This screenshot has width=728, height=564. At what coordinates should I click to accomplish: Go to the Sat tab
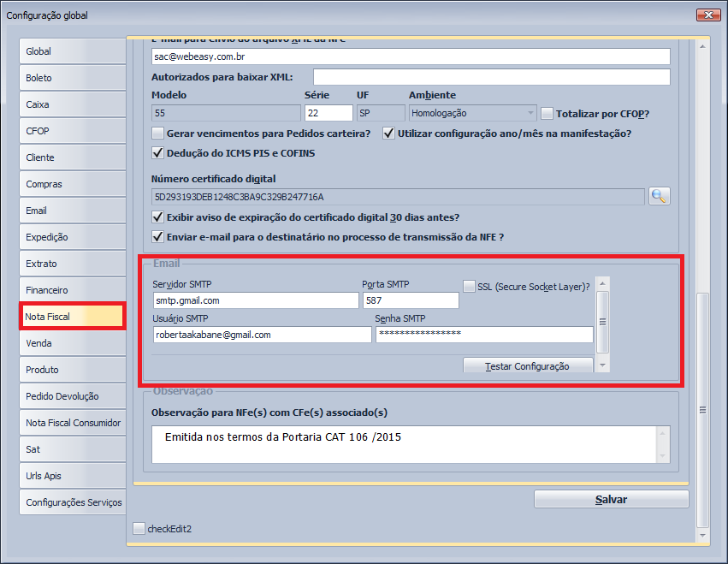pyautogui.click(x=73, y=449)
